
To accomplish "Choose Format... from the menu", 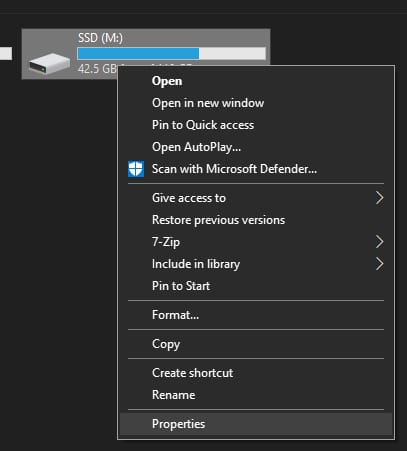I will pos(256,315).
